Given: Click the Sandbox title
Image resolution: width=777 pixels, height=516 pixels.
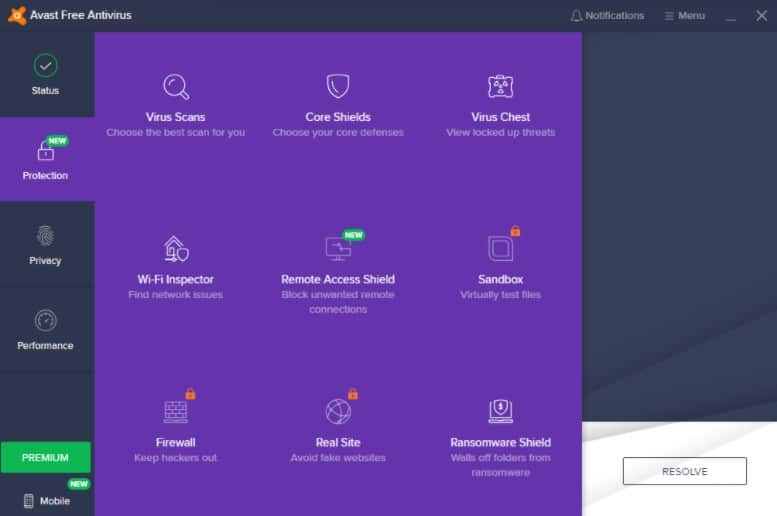Looking at the screenshot, I should point(500,280).
